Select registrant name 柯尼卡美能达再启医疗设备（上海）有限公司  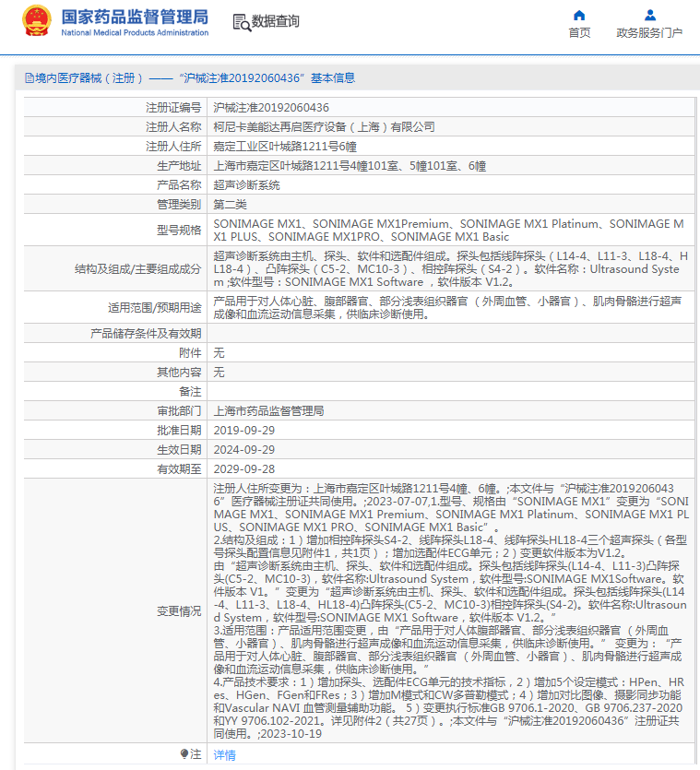click(x=325, y=127)
